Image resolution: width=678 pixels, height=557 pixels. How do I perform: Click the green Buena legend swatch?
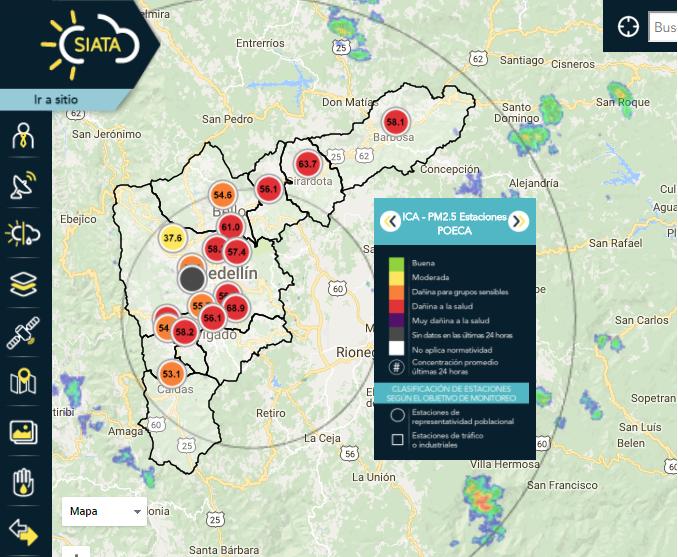(x=397, y=263)
